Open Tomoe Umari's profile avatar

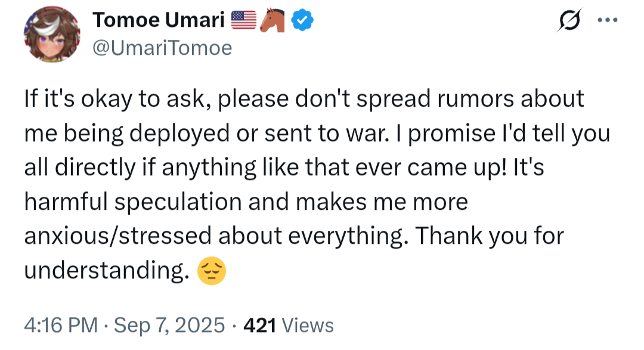pyautogui.click(x=52, y=34)
